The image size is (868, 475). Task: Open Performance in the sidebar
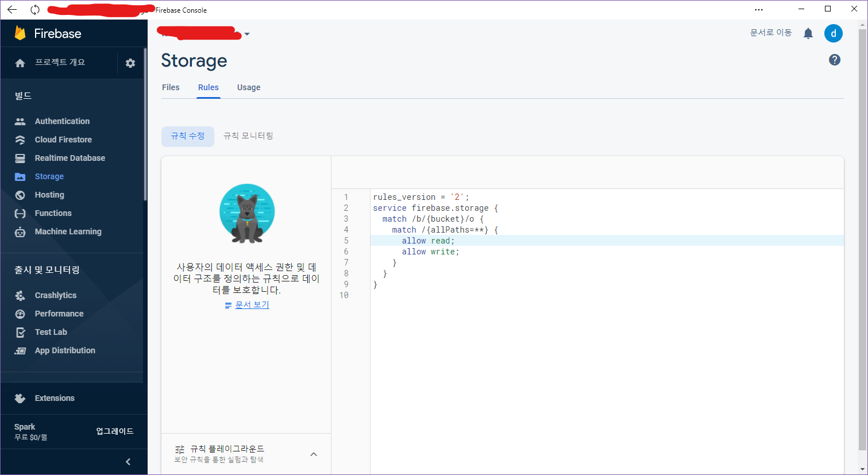click(59, 314)
